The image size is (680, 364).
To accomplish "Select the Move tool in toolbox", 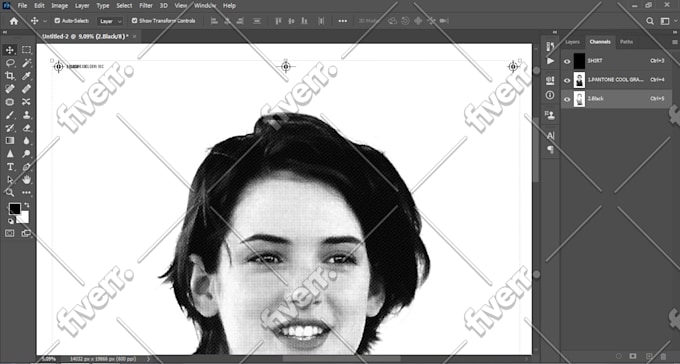I will click(10, 50).
